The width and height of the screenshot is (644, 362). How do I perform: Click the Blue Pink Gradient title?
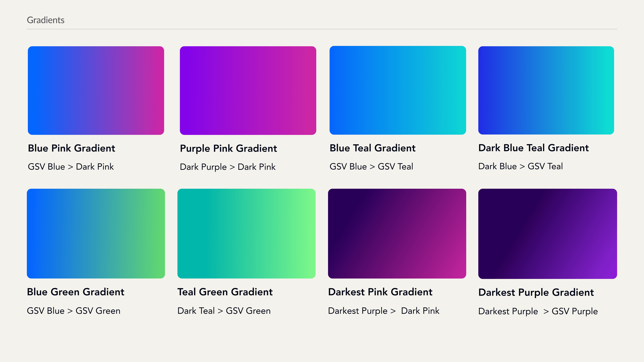point(71,148)
